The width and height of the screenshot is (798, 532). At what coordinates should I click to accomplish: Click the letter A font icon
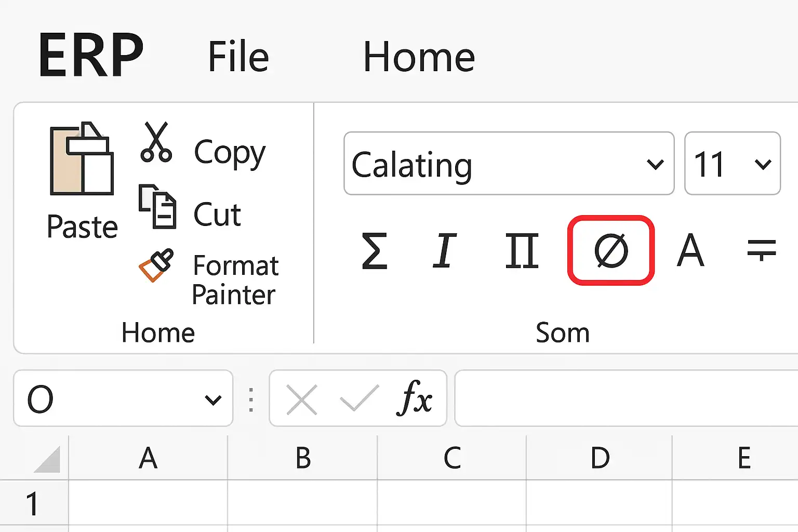tap(690, 251)
